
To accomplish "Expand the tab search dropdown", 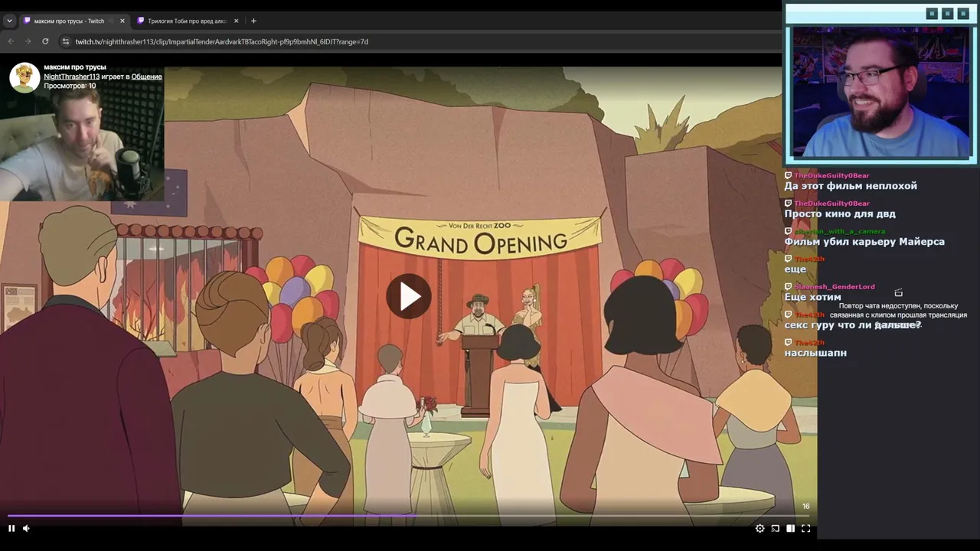I will [9, 21].
